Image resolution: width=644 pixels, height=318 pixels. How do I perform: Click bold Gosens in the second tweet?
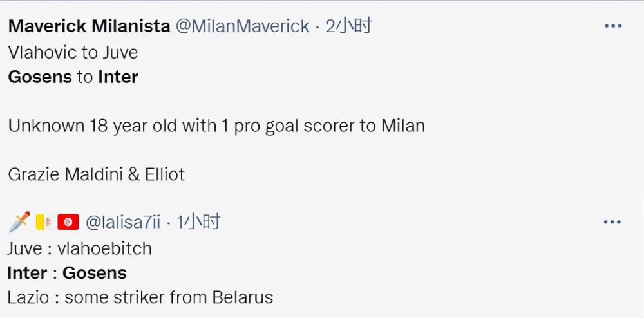tap(95, 274)
